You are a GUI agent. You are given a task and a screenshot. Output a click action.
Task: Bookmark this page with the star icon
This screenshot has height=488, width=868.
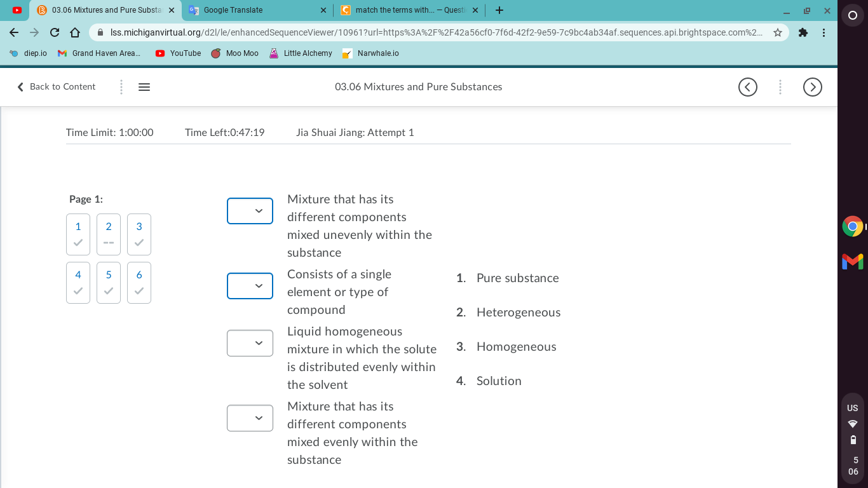[778, 32]
